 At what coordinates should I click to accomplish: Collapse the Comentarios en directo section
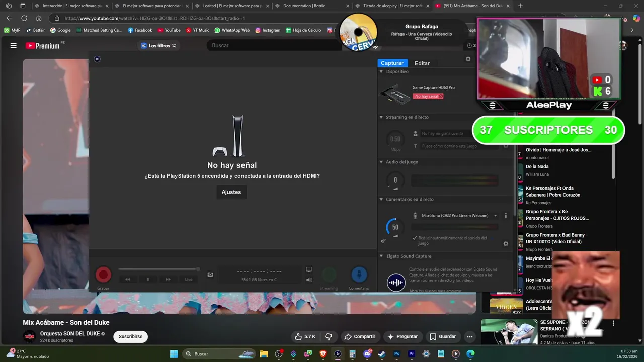tap(381, 200)
